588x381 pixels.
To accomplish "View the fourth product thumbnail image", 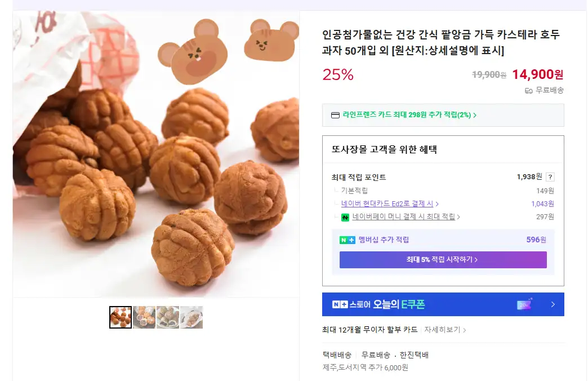I will point(191,317).
